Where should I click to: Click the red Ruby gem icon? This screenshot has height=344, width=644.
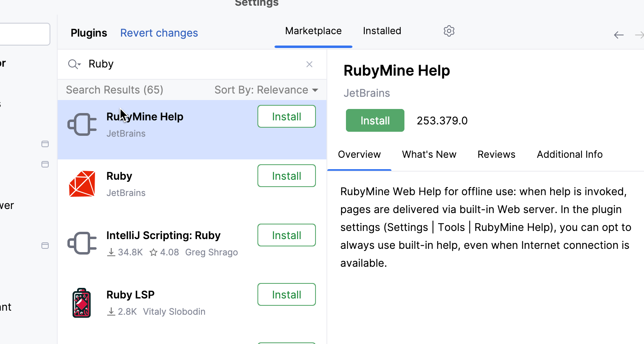82,184
